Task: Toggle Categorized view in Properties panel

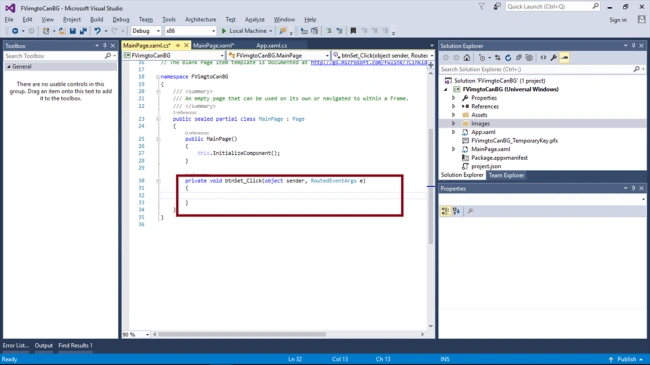Action: click(445, 211)
